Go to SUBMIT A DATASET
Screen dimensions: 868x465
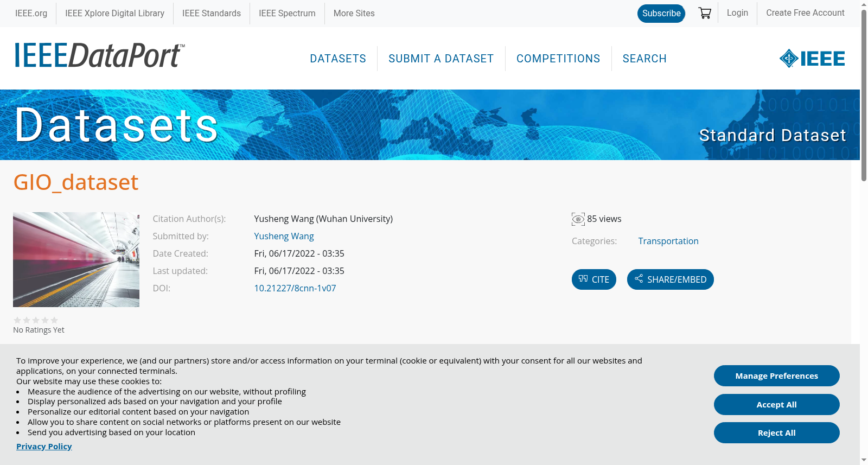[x=441, y=59]
